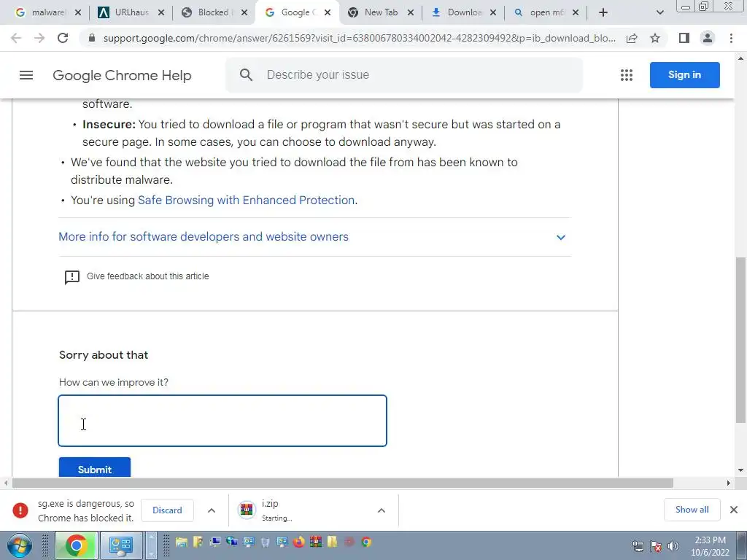Image resolution: width=747 pixels, height=560 pixels.
Task: Open Windows Start menu
Action: tap(20, 545)
